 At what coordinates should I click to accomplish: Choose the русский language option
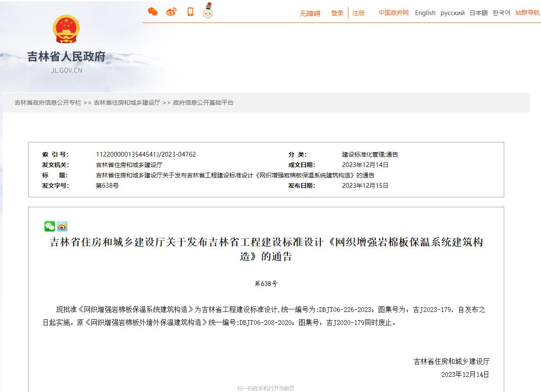point(452,13)
